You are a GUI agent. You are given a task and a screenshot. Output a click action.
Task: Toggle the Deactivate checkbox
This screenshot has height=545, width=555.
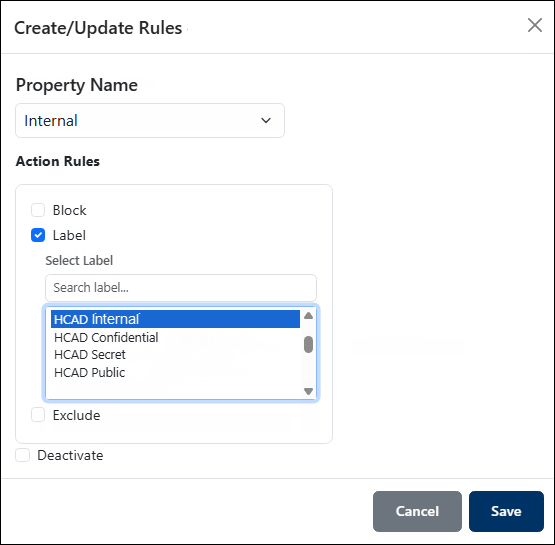[x=22, y=455]
